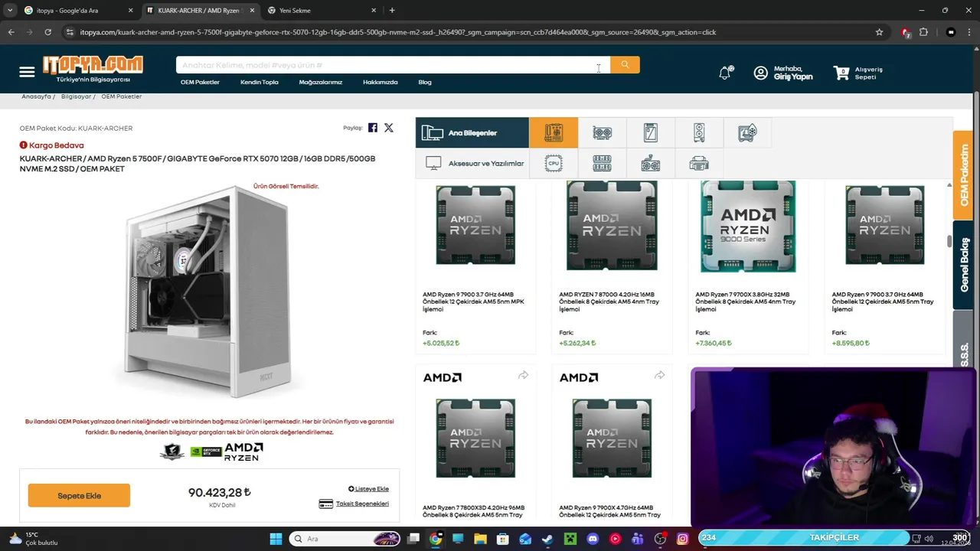This screenshot has width=980, height=551.
Task: Click the browser address bar
Action: pos(475,32)
